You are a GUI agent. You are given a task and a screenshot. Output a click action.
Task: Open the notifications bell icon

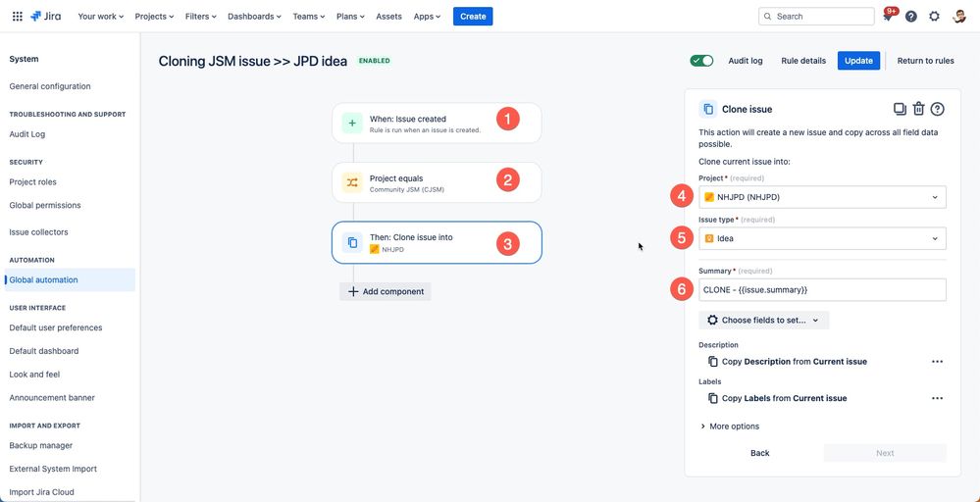point(888,17)
